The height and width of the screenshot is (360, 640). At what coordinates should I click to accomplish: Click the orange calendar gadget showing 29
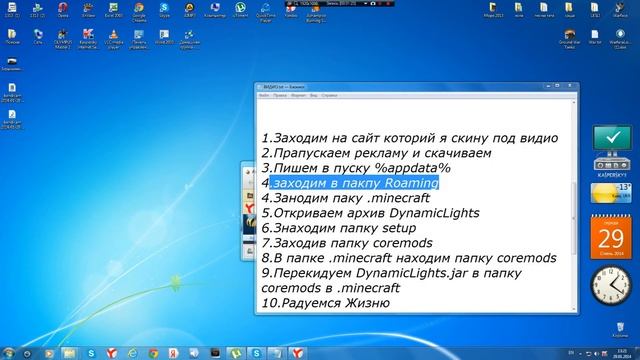pyautogui.click(x=611, y=237)
